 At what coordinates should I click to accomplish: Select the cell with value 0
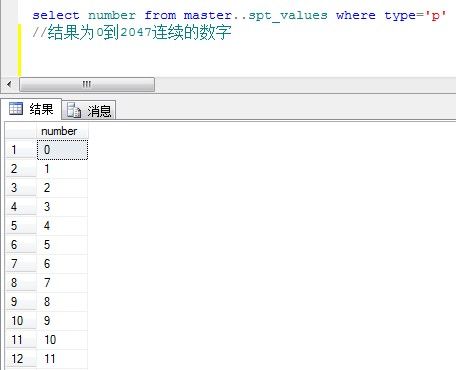pyautogui.click(x=62, y=150)
